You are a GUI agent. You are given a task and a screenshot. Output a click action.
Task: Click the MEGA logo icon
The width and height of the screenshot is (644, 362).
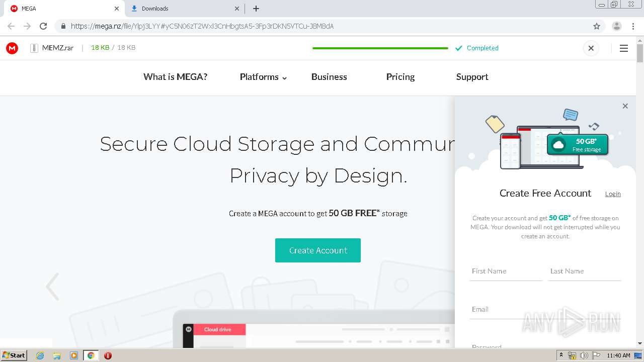(x=12, y=48)
